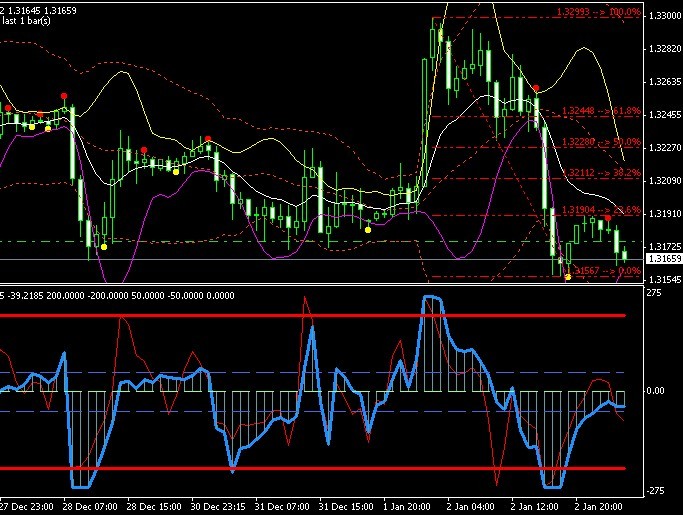Click the 30 Dec 23:15 time label

click(218, 507)
